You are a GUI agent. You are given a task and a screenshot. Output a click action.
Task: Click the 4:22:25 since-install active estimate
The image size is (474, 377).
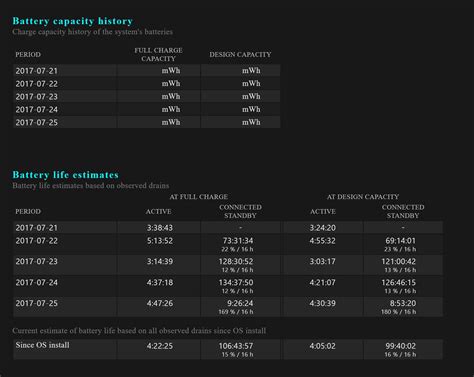pyautogui.click(x=160, y=346)
